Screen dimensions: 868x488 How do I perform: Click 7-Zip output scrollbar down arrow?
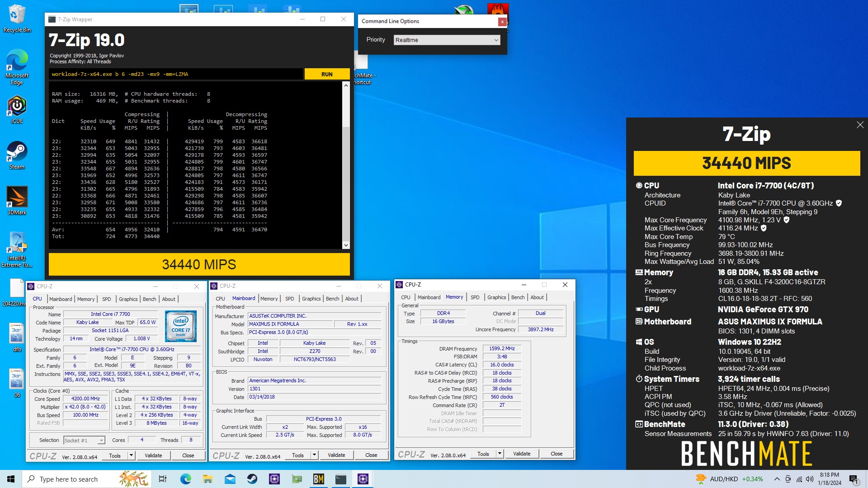tap(346, 245)
